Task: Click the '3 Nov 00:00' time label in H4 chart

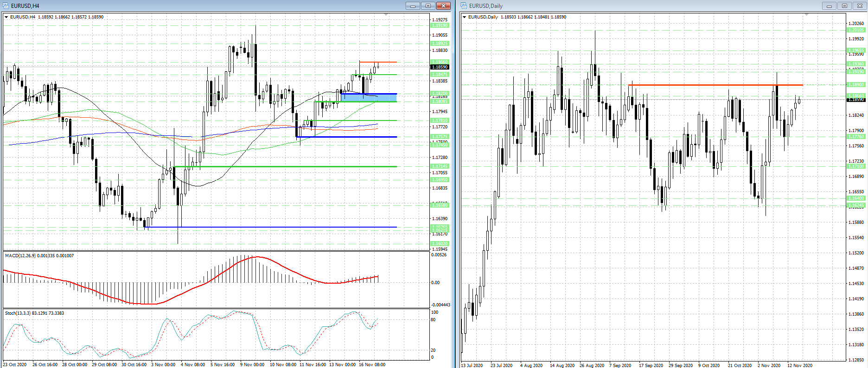Action: [x=163, y=365]
